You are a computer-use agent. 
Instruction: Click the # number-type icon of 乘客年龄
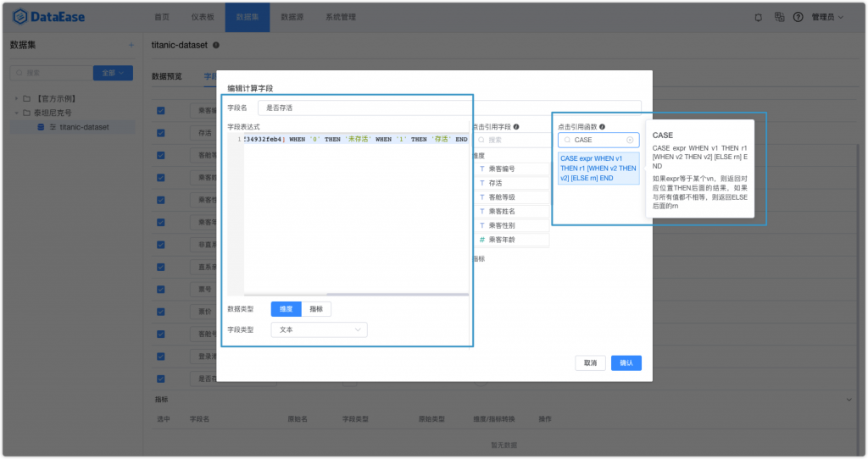pyautogui.click(x=481, y=240)
